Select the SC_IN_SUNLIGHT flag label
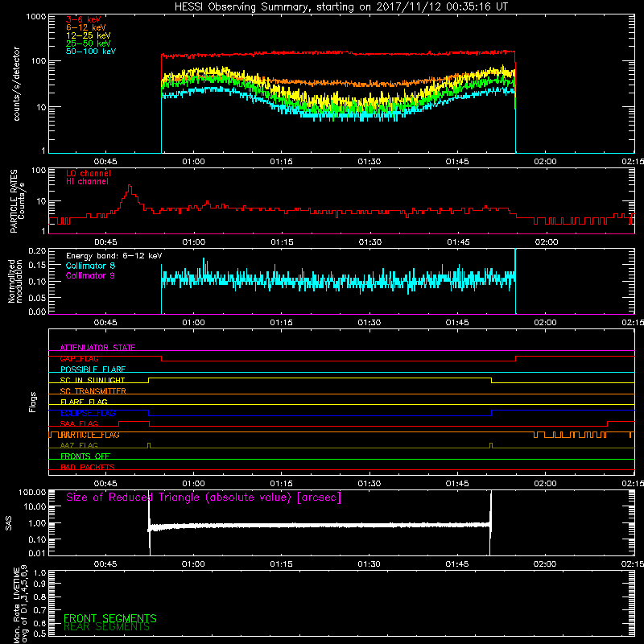Screen dimensions: 644x644 tap(93, 380)
